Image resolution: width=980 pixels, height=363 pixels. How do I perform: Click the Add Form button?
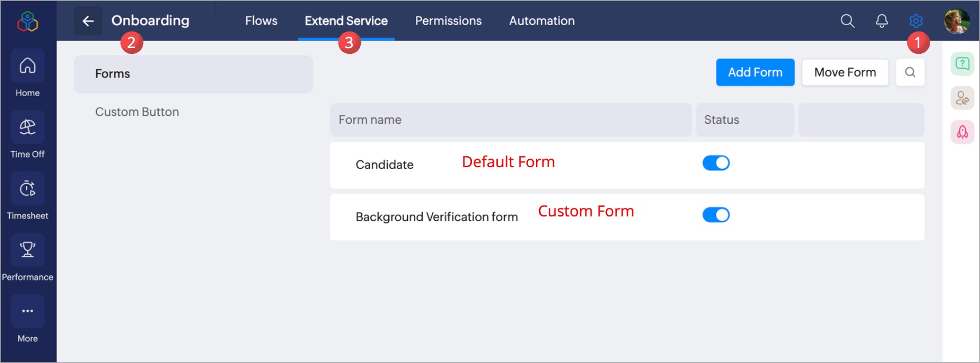(x=755, y=73)
